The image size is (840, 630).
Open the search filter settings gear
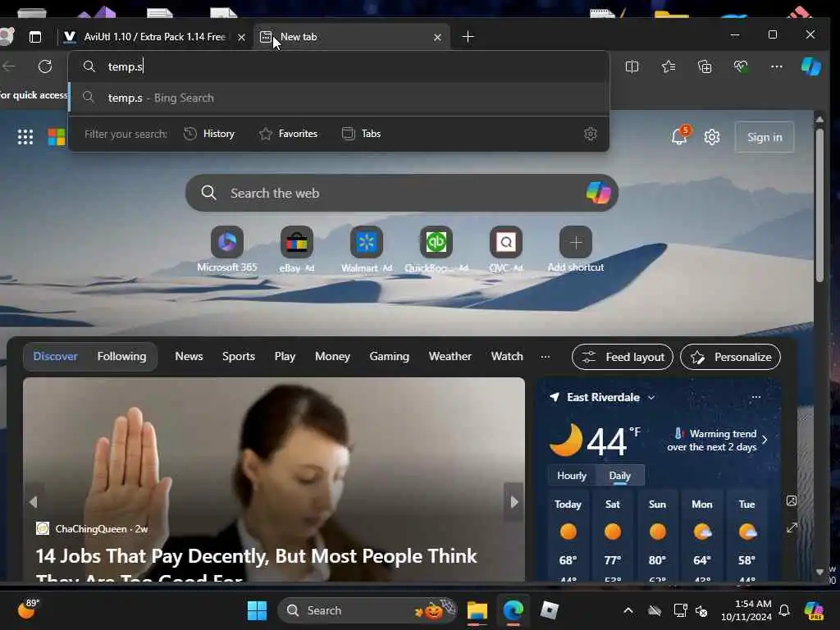coord(591,134)
